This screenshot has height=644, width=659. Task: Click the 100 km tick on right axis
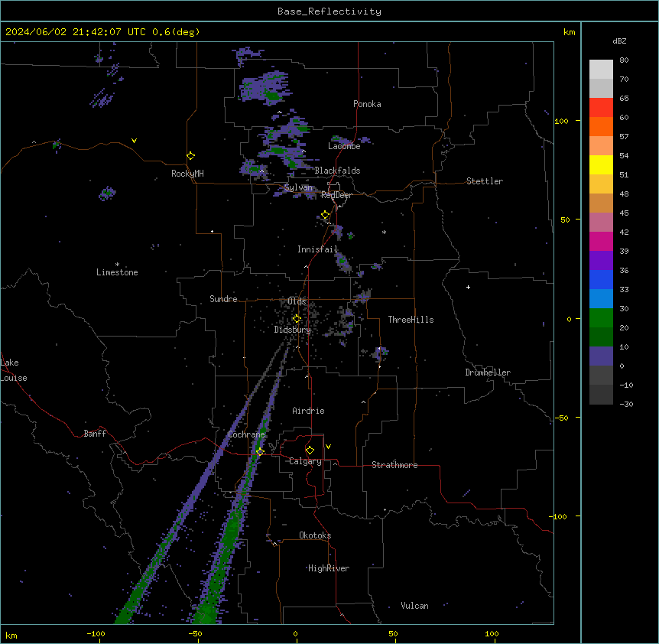[x=561, y=121]
